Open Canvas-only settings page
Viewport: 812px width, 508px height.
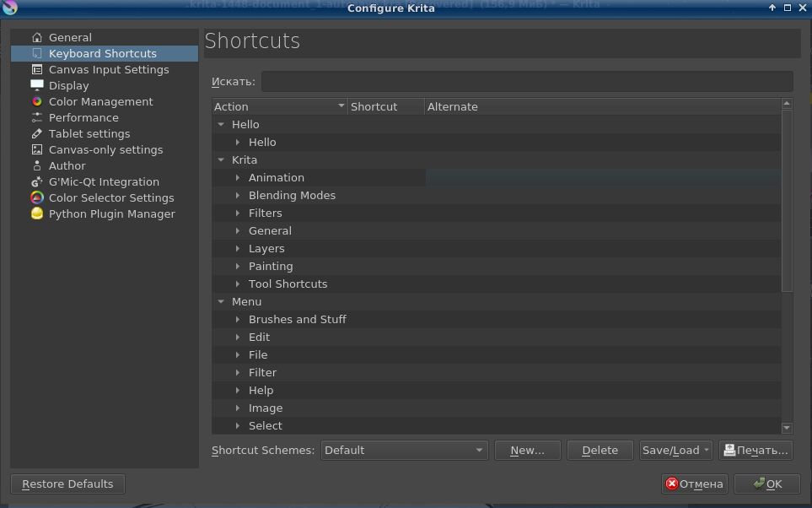(105, 150)
